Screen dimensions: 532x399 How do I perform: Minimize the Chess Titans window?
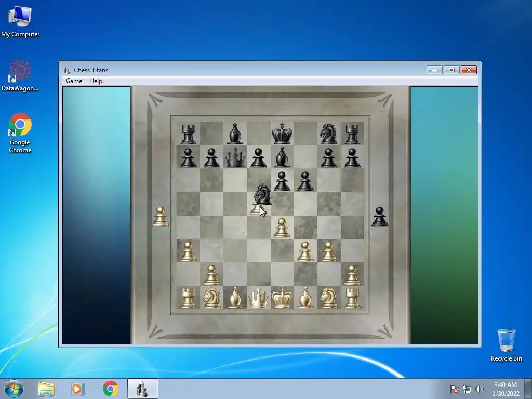(435, 70)
